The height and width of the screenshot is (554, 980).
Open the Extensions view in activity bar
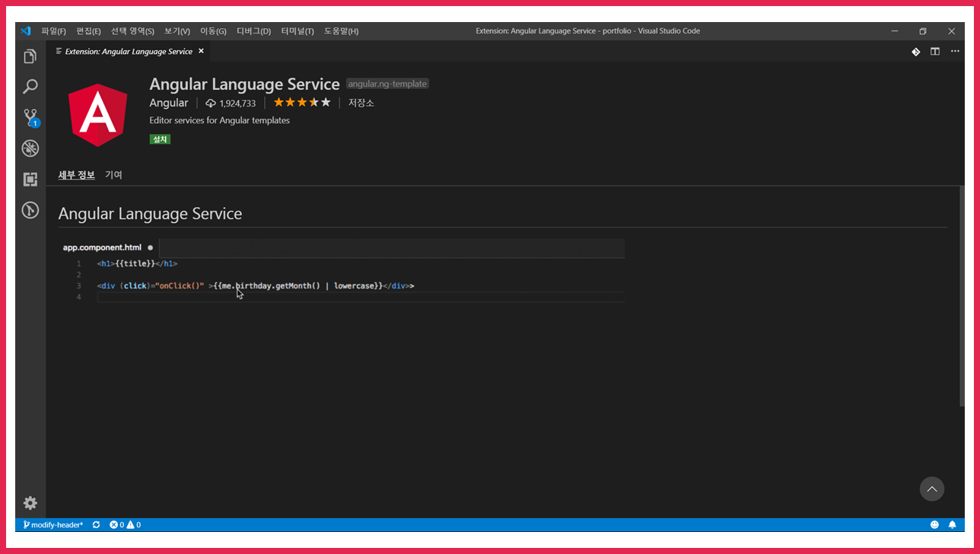[x=30, y=180]
